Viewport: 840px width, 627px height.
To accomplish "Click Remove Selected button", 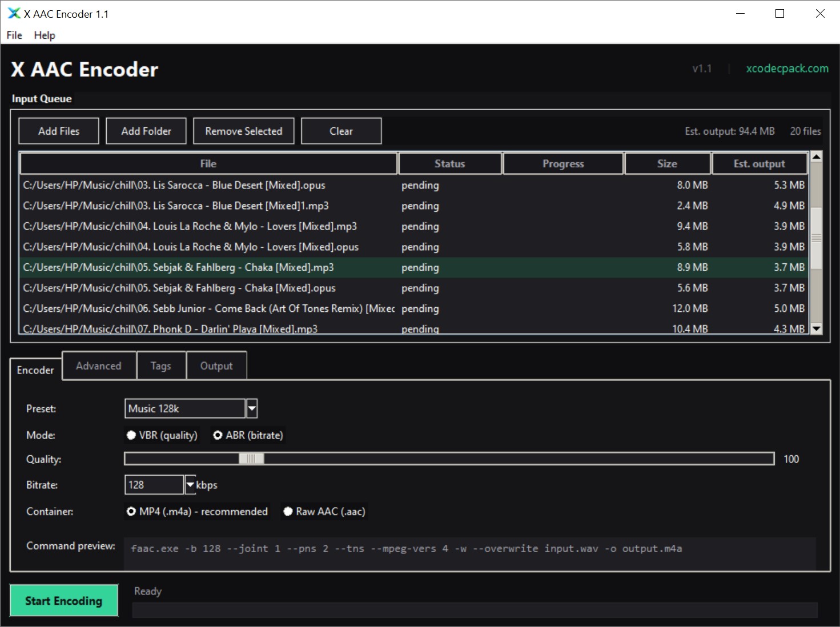I will (244, 131).
